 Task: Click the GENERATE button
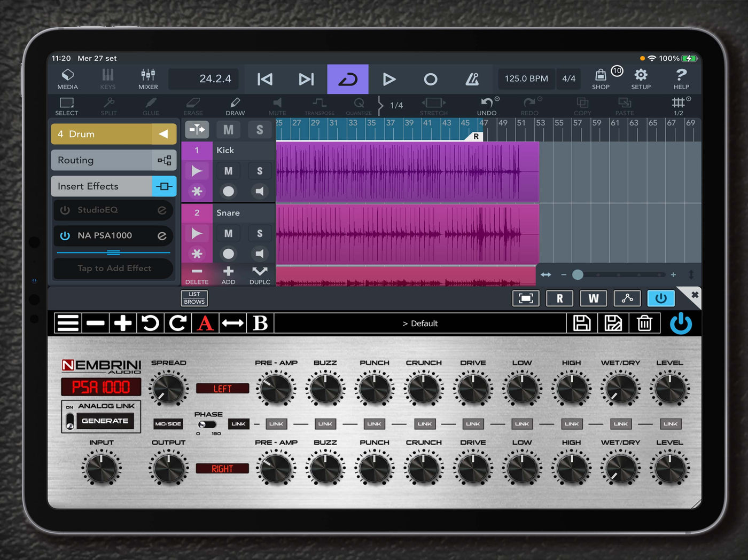click(105, 421)
